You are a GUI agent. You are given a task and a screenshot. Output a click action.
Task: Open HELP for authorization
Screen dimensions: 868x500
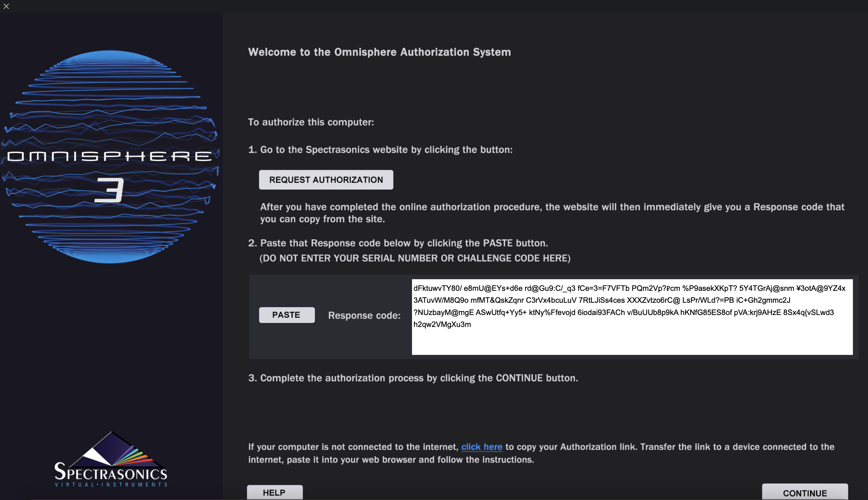click(274, 492)
